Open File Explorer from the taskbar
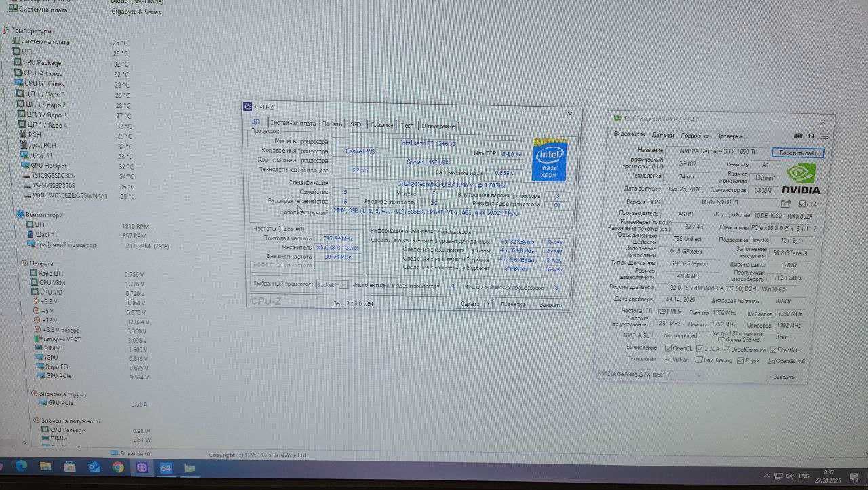Screen dimensions: 868x490 click(45, 466)
